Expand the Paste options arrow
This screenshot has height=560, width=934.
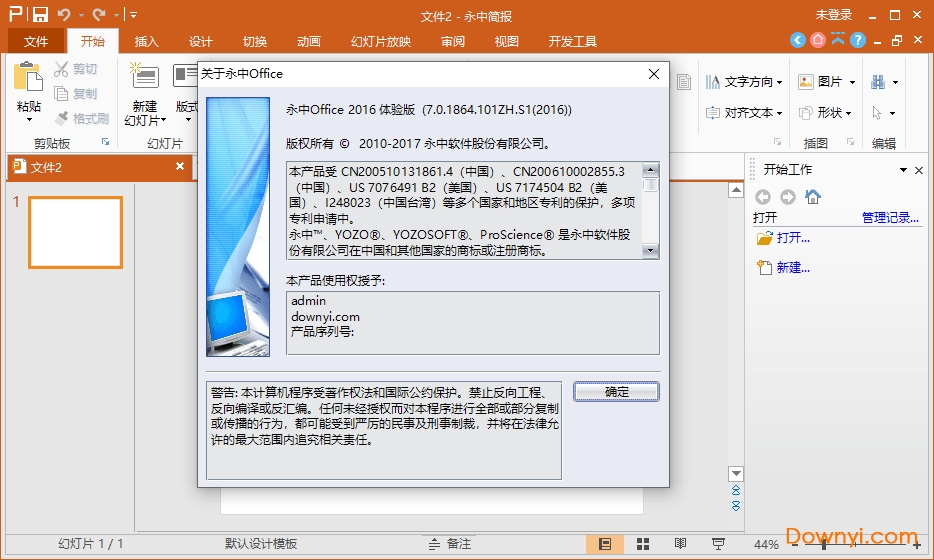[29, 120]
